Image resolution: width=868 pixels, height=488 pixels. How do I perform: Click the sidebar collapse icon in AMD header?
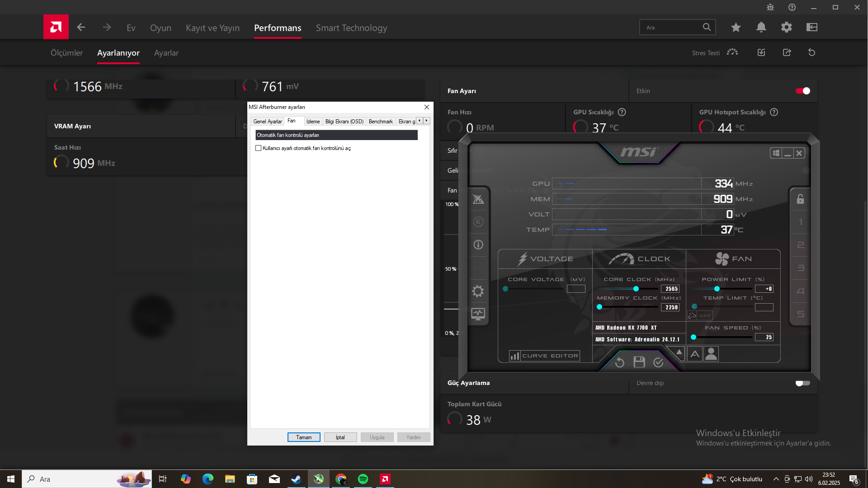[812, 28]
